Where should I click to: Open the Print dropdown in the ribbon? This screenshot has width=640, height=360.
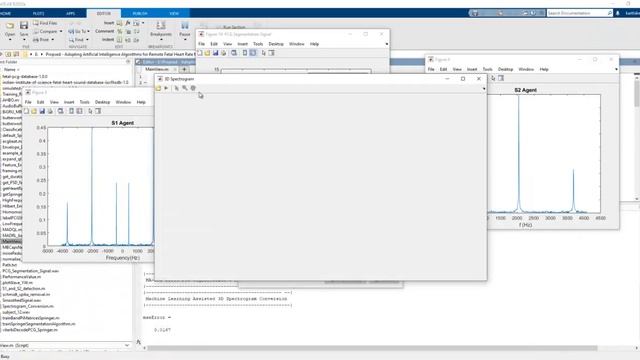click(43, 40)
